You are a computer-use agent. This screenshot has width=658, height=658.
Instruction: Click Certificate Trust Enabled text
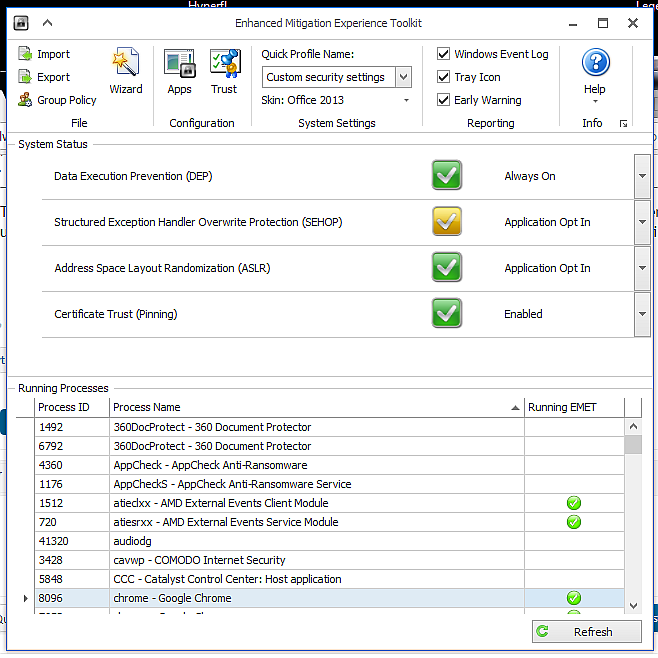[x=523, y=314]
